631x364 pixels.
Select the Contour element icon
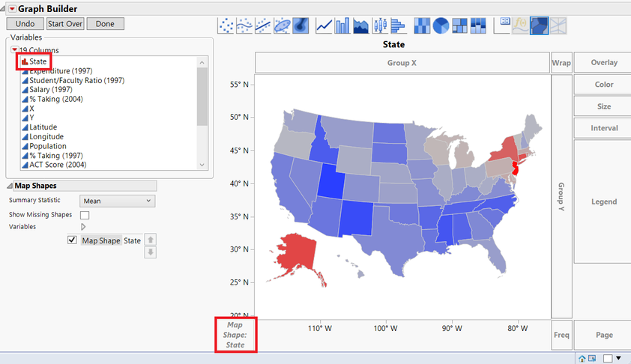[301, 25]
